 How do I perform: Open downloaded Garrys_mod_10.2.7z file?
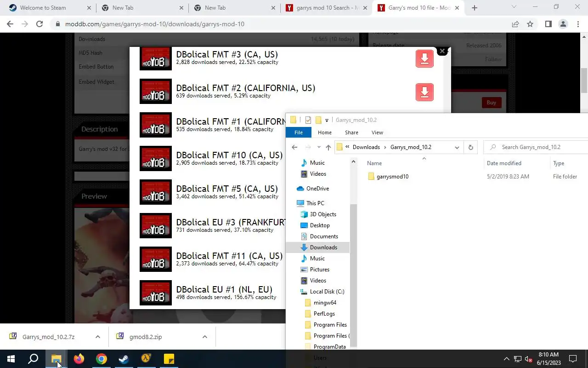48,337
